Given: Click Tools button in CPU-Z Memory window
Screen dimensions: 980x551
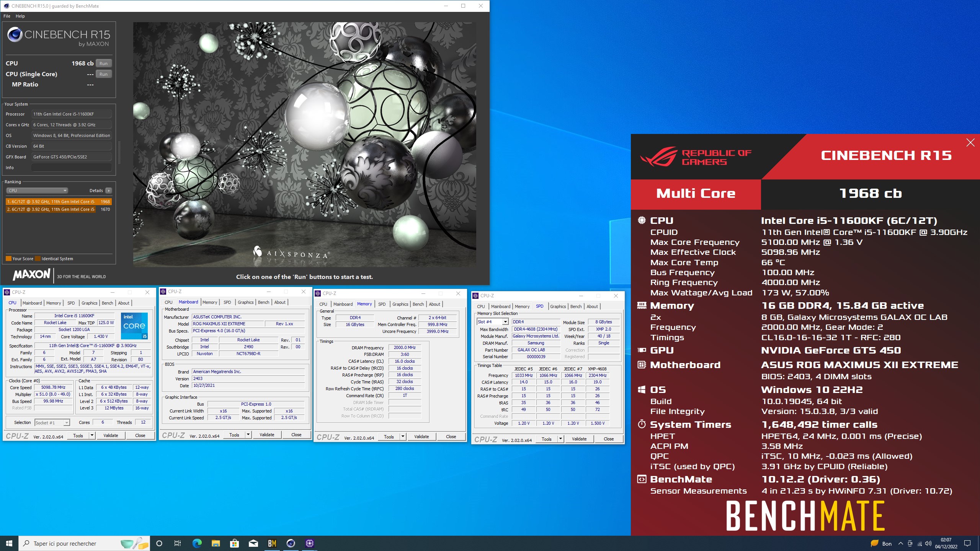Looking at the screenshot, I should tap(389, 437).
